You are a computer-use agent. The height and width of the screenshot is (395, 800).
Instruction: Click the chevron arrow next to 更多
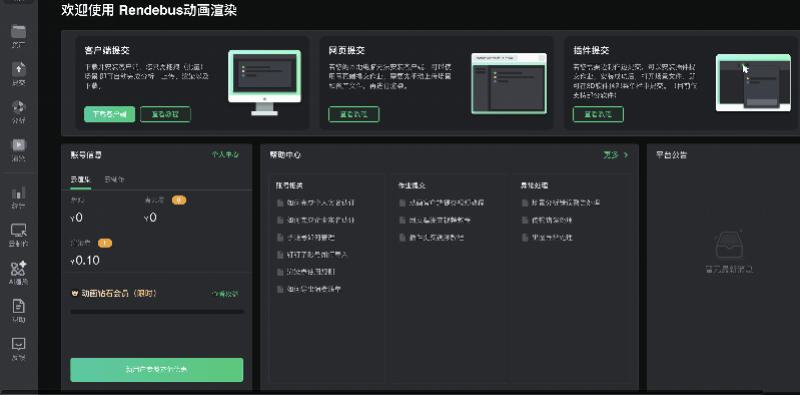point(626,155)
